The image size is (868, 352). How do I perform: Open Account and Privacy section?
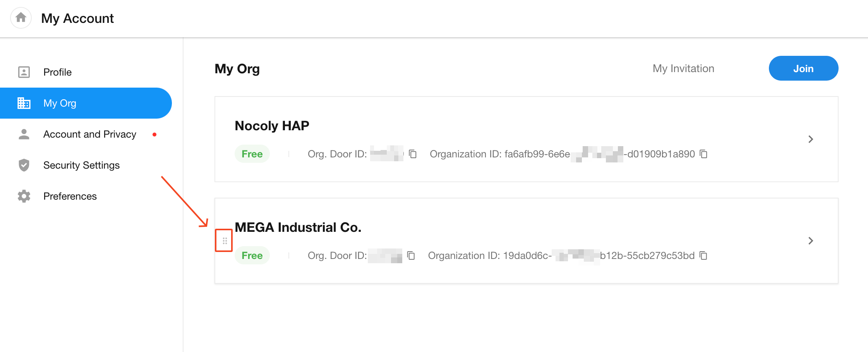click(x=89, y=134)
